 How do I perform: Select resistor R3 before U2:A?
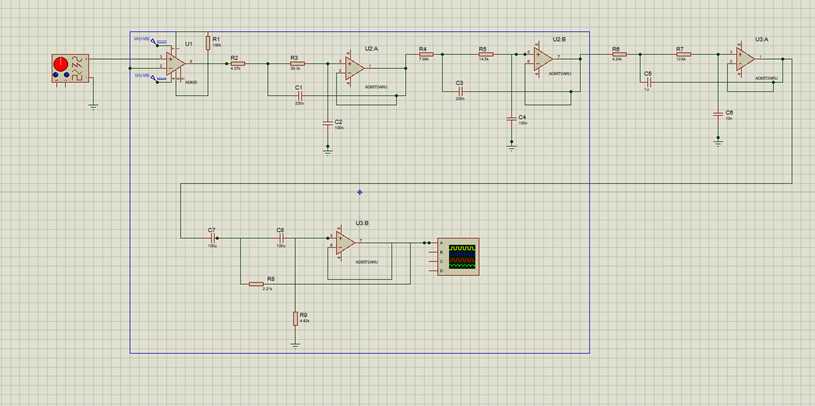coord(297,63)
